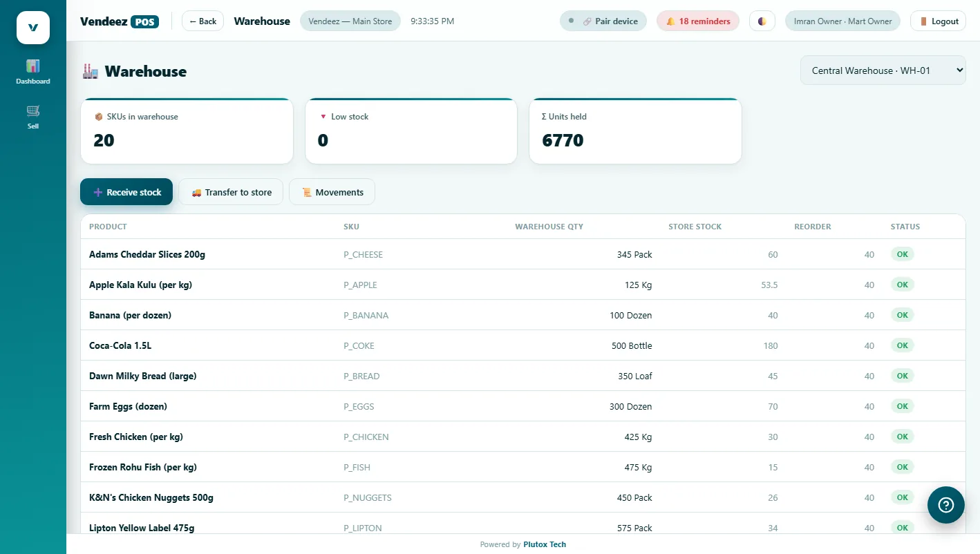This screenshot has width=980, height=554.
Task: Open the Dashboard from the sidebar
Action: tap(33, 72)
